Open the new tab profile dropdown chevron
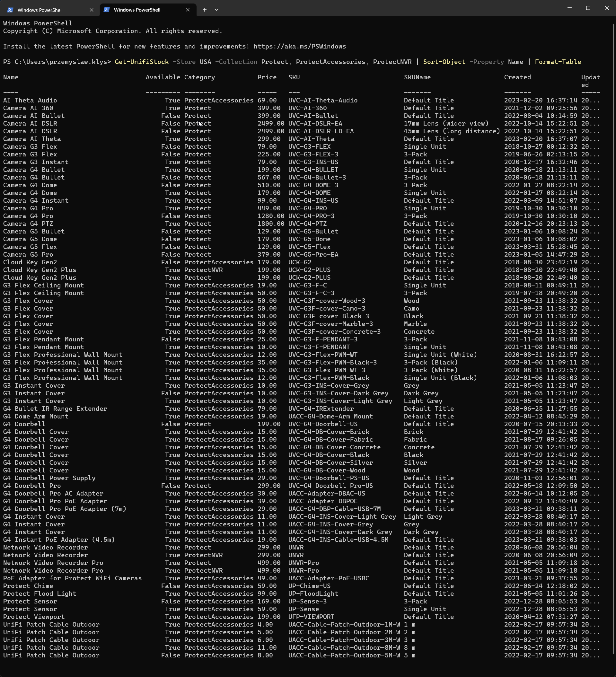Image resolution: width=616 pixels, height=677 pixels. pyautogui.click(x=216, y=10)
